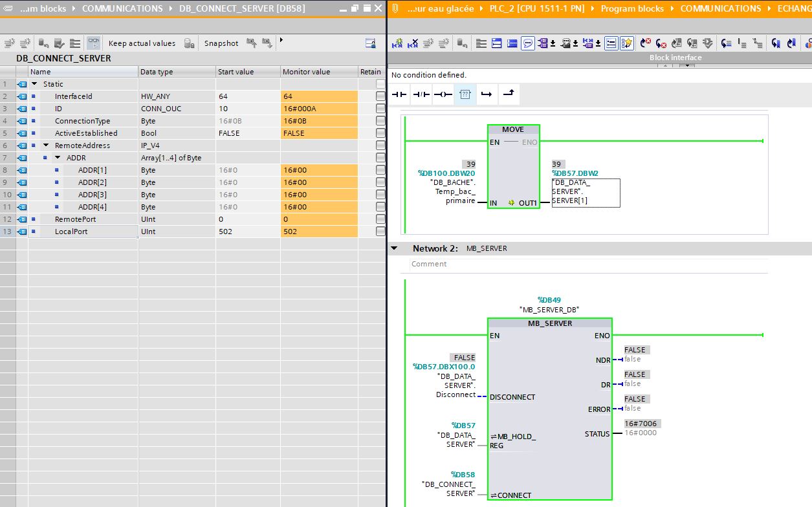This screenshot has width=812, height=507.
Task: Click the Keep actual values button
Action: (x=142, y=43)
